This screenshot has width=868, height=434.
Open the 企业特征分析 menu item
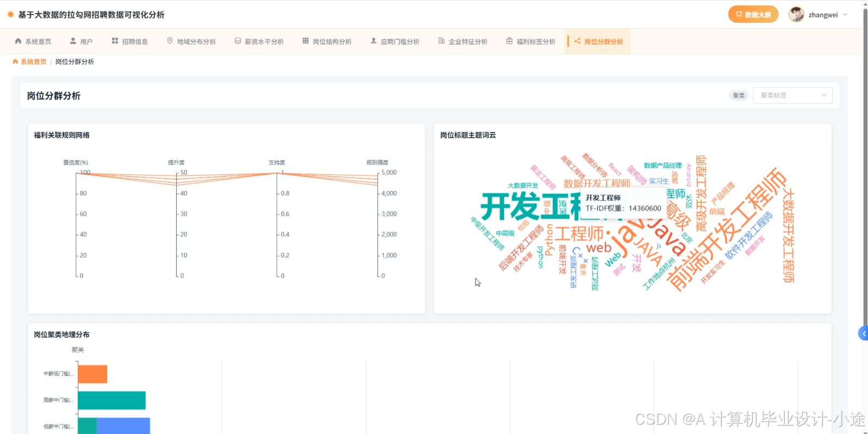pos(463,41)
